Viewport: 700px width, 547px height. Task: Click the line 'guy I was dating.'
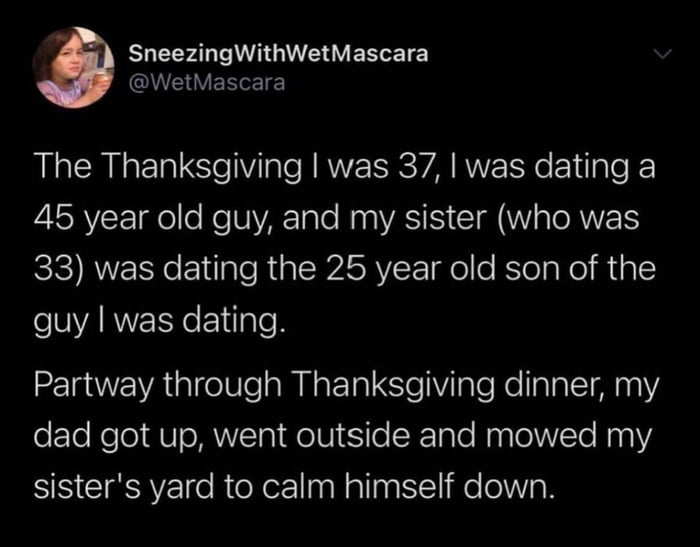(x=159, y=321)
